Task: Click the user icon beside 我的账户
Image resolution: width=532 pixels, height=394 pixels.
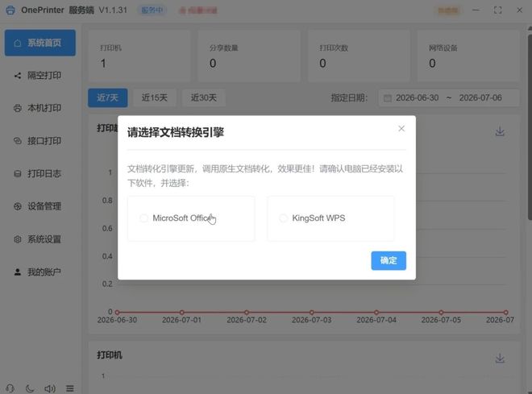Action: [x=18, y=272]
